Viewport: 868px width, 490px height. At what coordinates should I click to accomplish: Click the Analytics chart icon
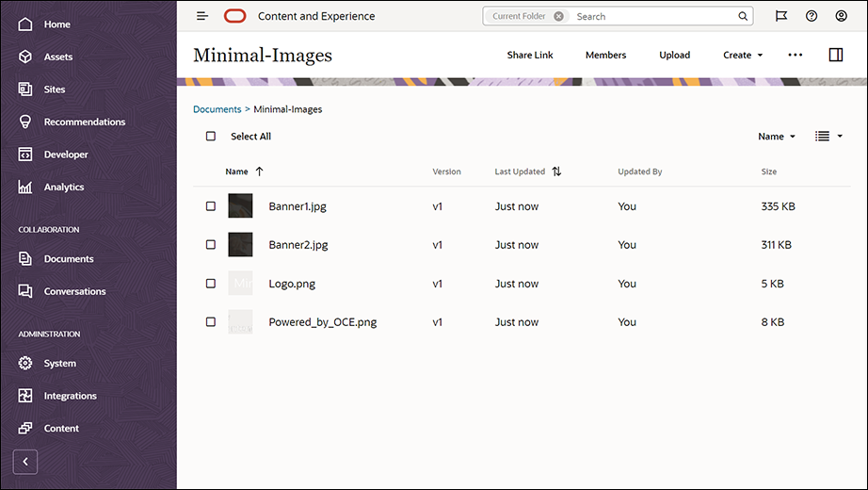pyautogui.click(x=24, y=187)
